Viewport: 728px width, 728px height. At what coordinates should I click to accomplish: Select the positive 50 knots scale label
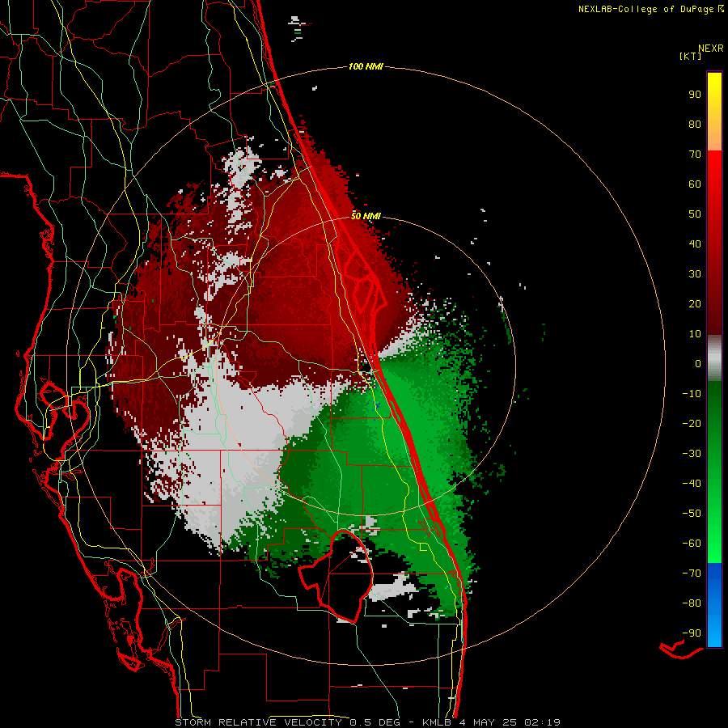tap(695, 214)
